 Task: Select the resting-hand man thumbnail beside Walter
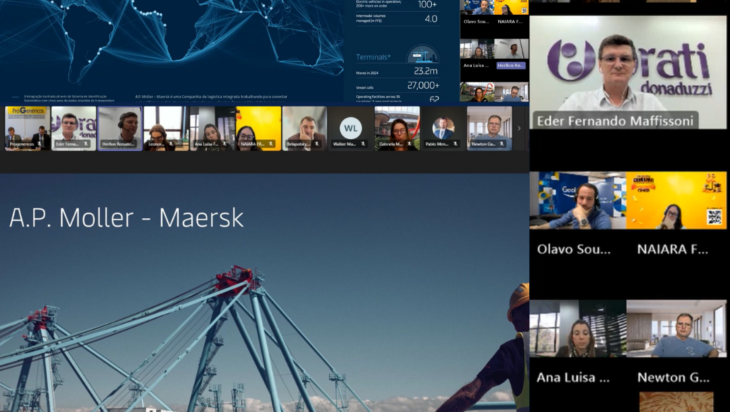(x=304, y=128)
